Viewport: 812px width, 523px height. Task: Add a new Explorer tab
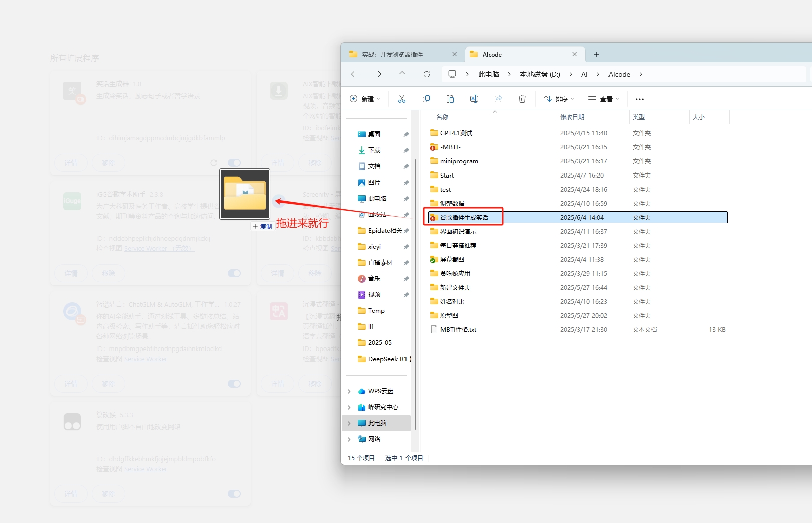[x=596, y=54]
